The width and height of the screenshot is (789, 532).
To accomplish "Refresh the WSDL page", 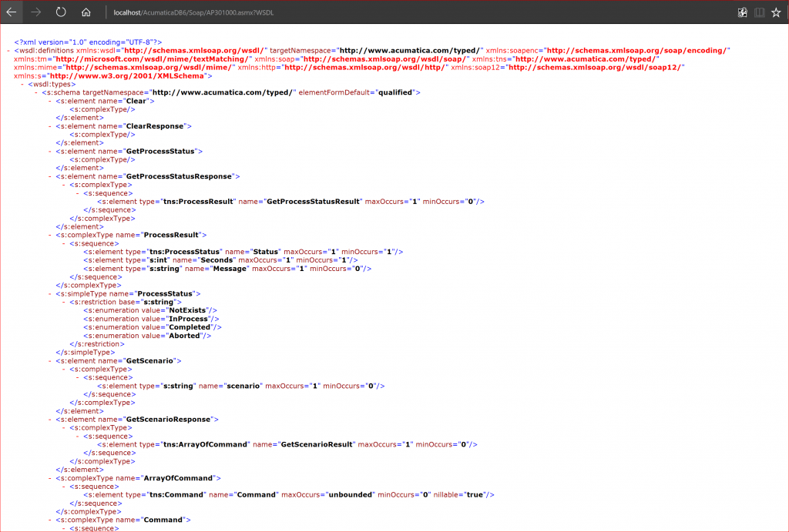I will click(61, 12).
